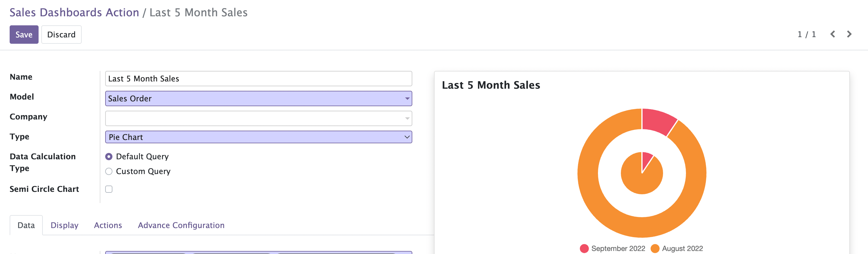Click the Discard button

tap(61, 34)
